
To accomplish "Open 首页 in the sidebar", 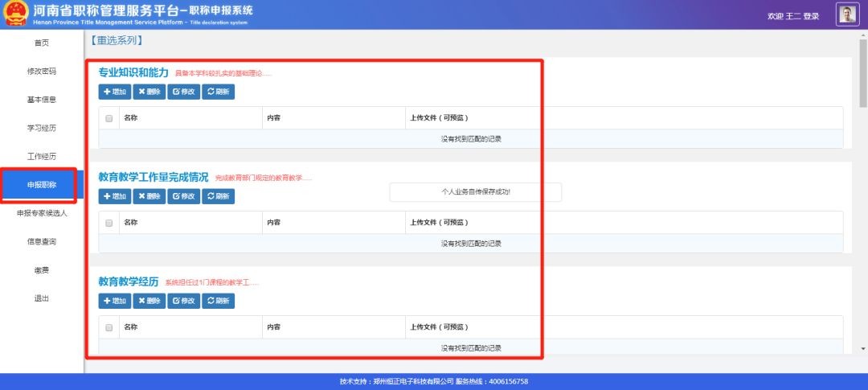I will pos(42,43).
